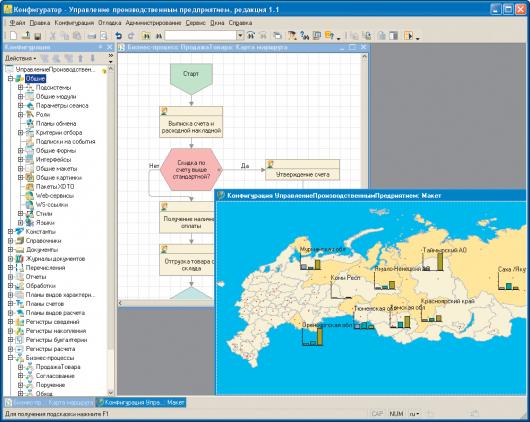530x422 pixels.
Task: Click the Справочники icon in tree
Action: point(20,241)
